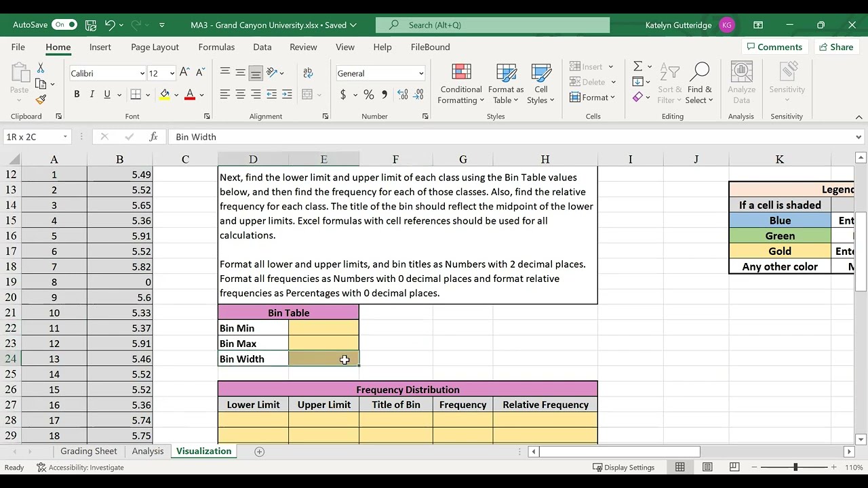
Task: Apply Accounting Number Format dollar sign
Action: tap(343, 95)
